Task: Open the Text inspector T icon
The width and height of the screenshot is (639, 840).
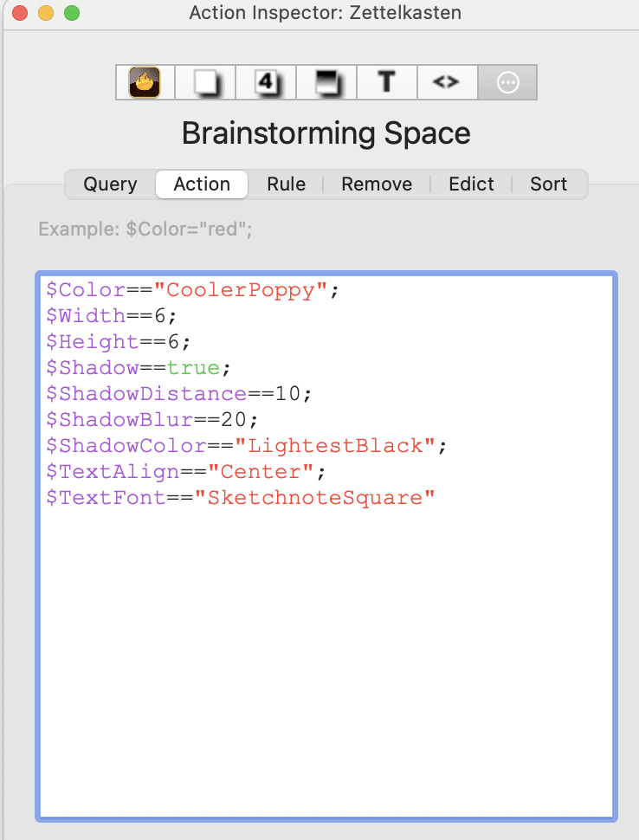Action: tap(386, 82)
